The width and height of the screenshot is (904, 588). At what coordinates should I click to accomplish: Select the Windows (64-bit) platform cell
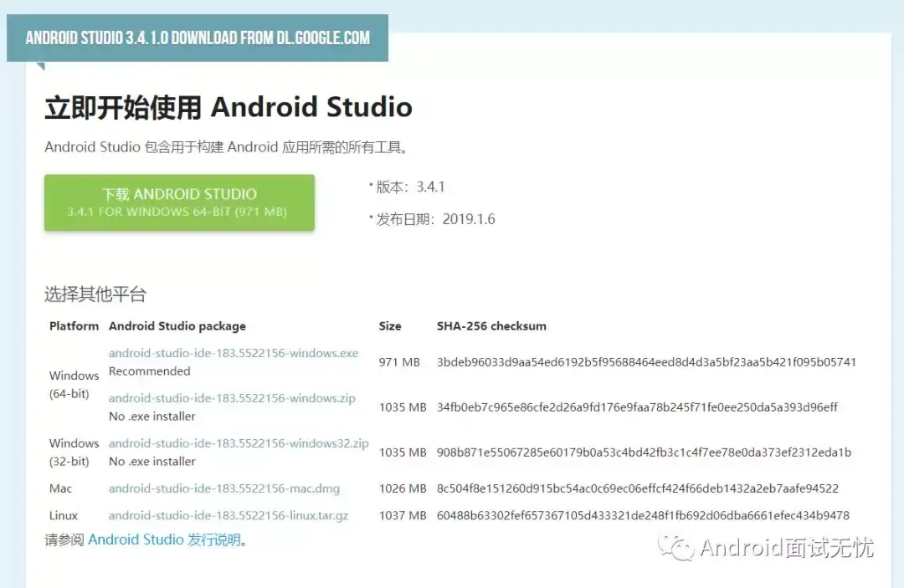pos(74,385)
